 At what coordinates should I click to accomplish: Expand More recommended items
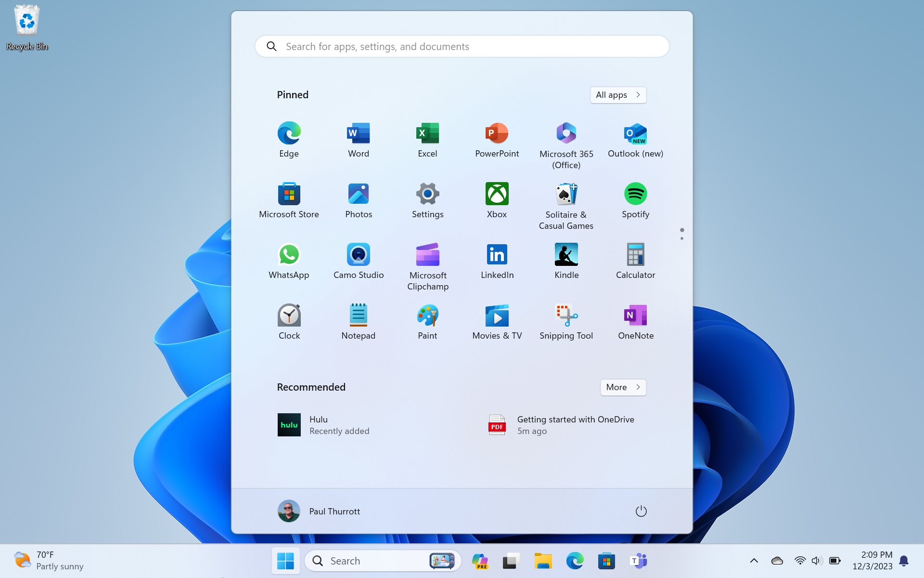[623, 387]
